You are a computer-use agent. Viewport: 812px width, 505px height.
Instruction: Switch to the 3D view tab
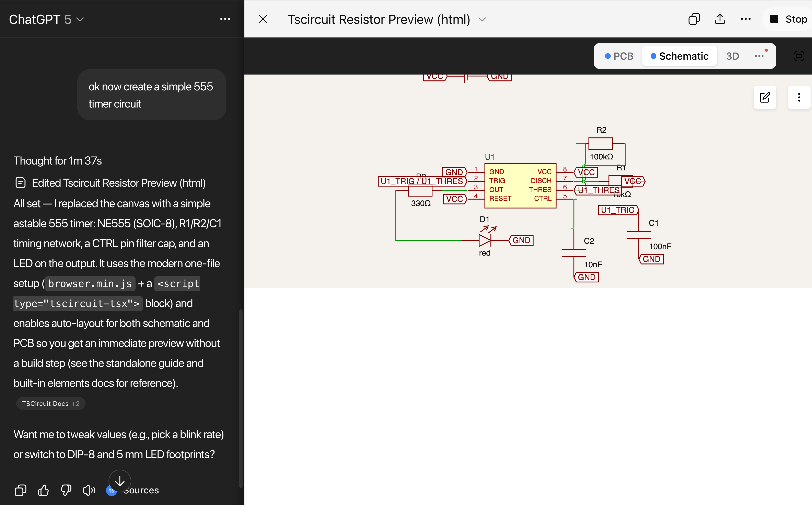(x=733, y=56)
